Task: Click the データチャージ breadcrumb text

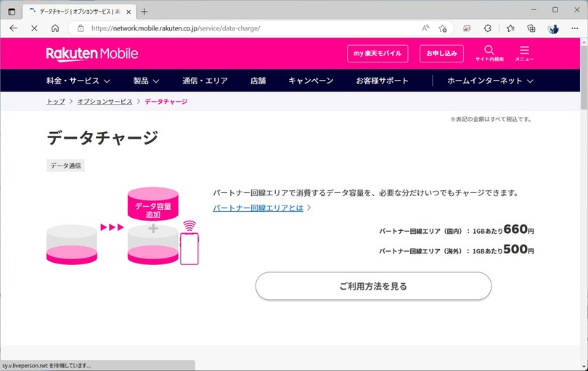Action: pyautogui.click(x=166, y=102)
